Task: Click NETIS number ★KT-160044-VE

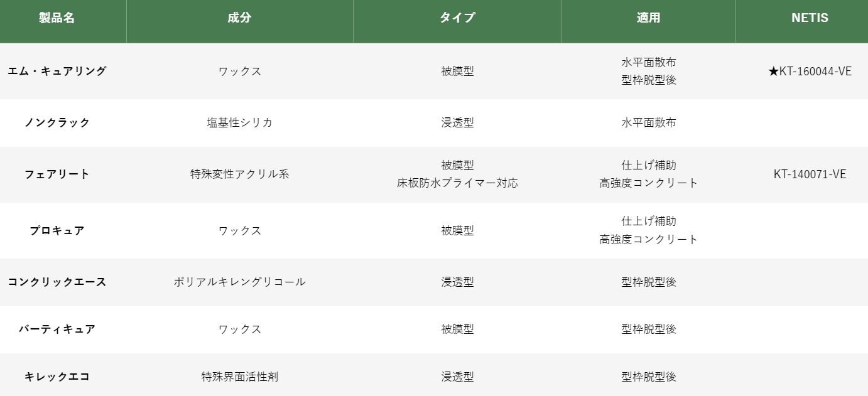Action: pyautogui.click(x=810, y=71)
